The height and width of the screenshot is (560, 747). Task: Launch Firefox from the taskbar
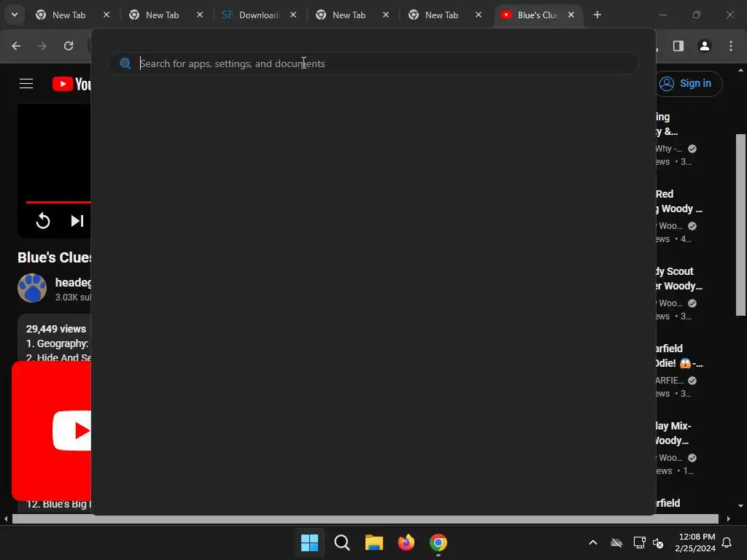[406, 542]
